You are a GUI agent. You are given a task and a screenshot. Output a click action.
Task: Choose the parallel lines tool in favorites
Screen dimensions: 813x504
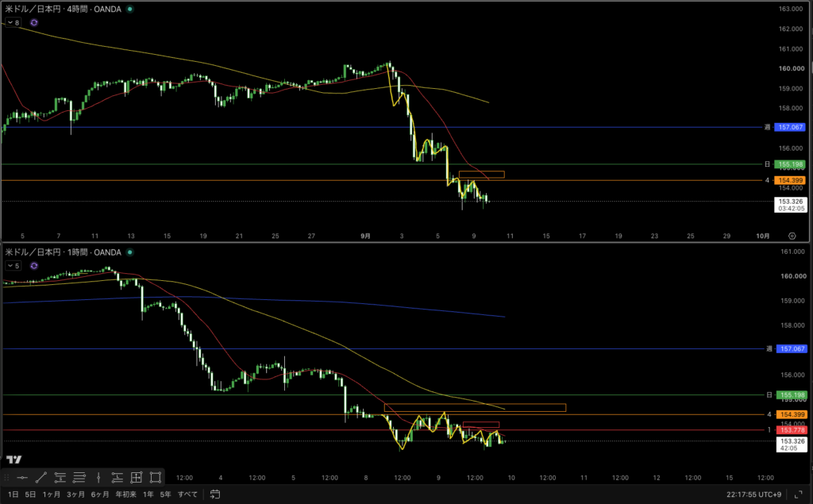(79, 478)
